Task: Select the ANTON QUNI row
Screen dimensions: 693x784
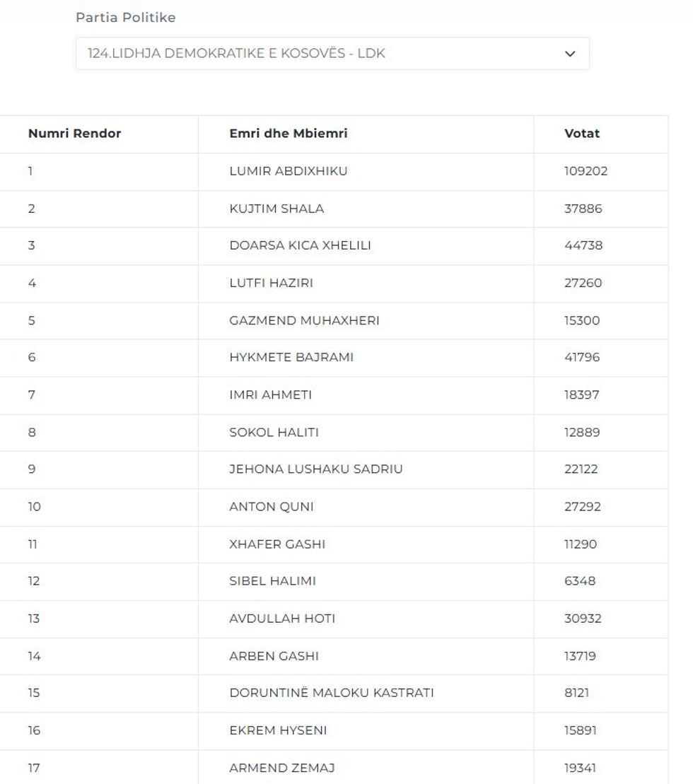Action: coord(272,507)
